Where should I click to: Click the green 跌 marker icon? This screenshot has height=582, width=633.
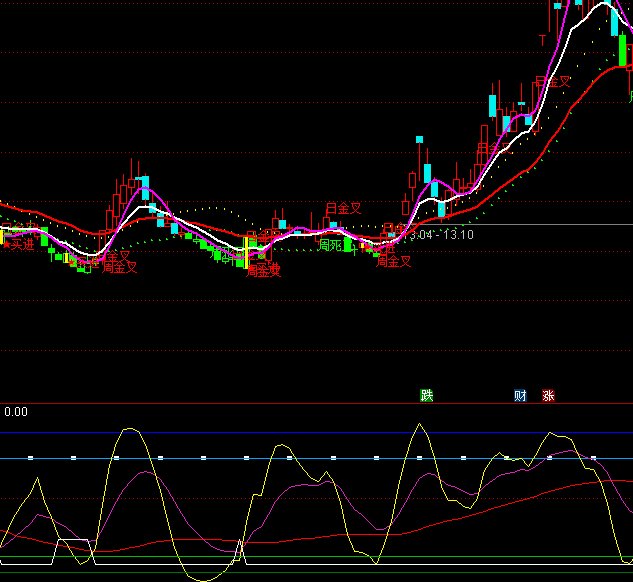pyautogui.click(x=427, y=395)
